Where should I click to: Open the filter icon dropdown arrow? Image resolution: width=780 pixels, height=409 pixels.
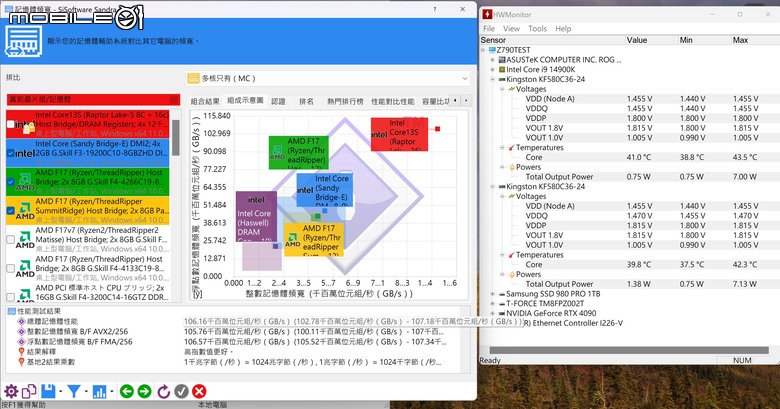[x=86, y=392]
